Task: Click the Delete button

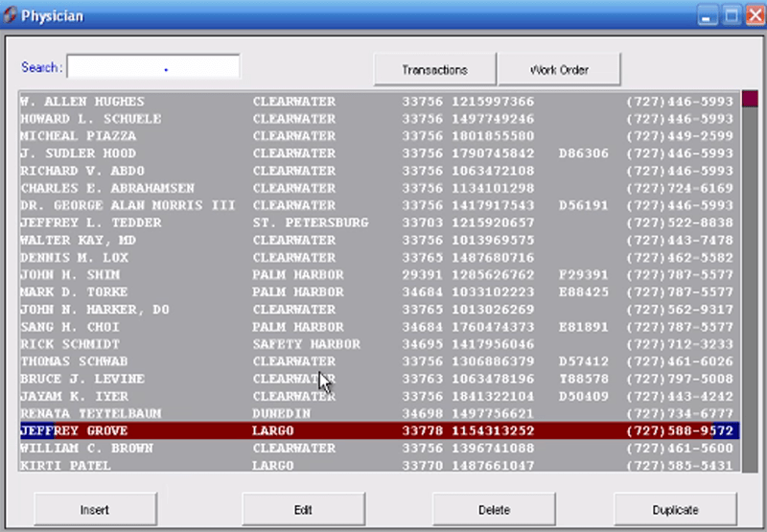Action: pos(494,510)
